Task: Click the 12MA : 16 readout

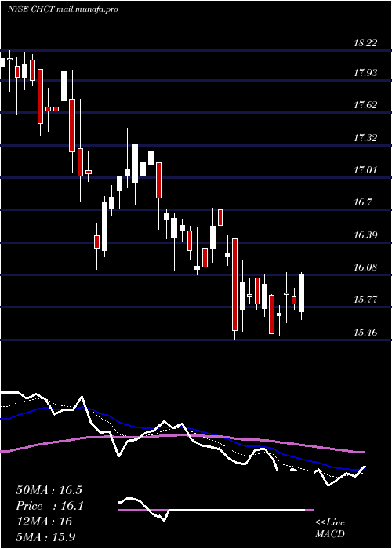Action: coord(44,522)
